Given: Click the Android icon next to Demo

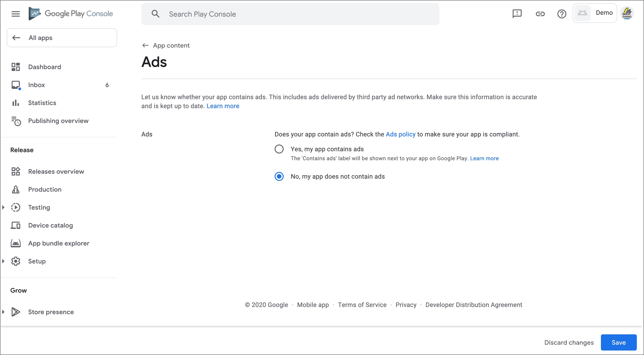Looking at the screenshot, I should click(x=582, y=13).
